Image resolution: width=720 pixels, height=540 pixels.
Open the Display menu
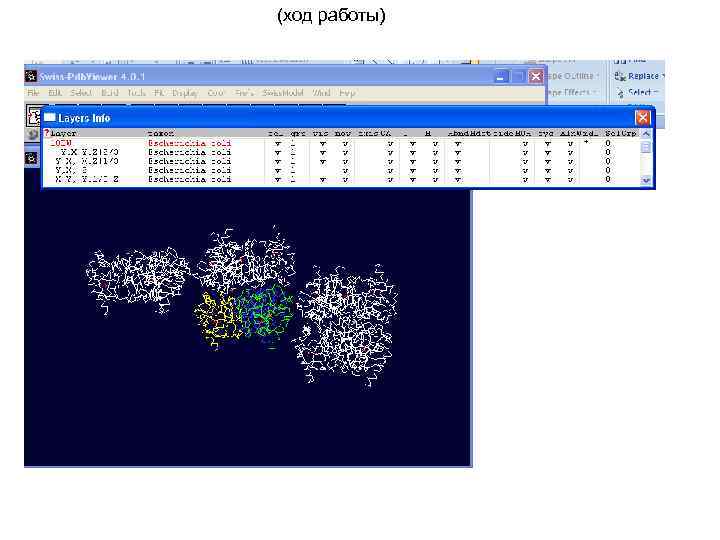185,93
